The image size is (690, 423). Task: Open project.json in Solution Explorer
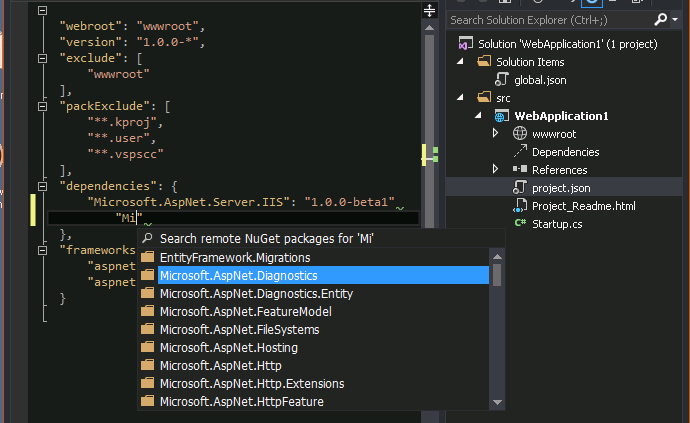tap(561, 188)
